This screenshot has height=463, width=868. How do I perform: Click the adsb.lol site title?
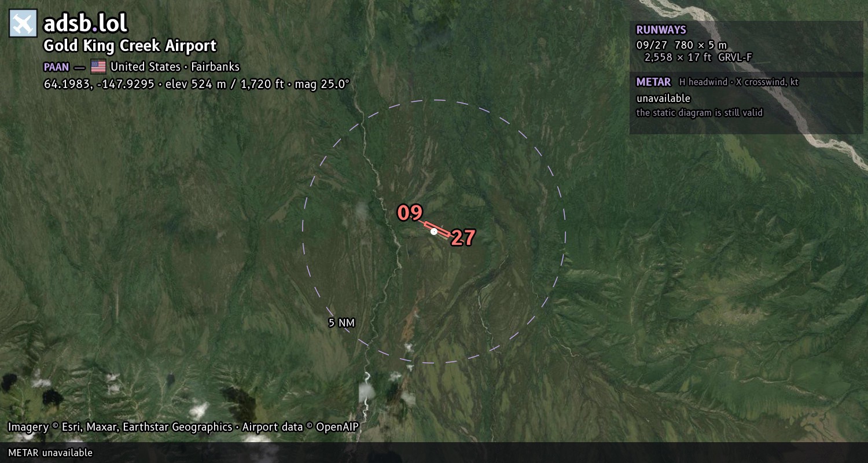pos(86,24)
